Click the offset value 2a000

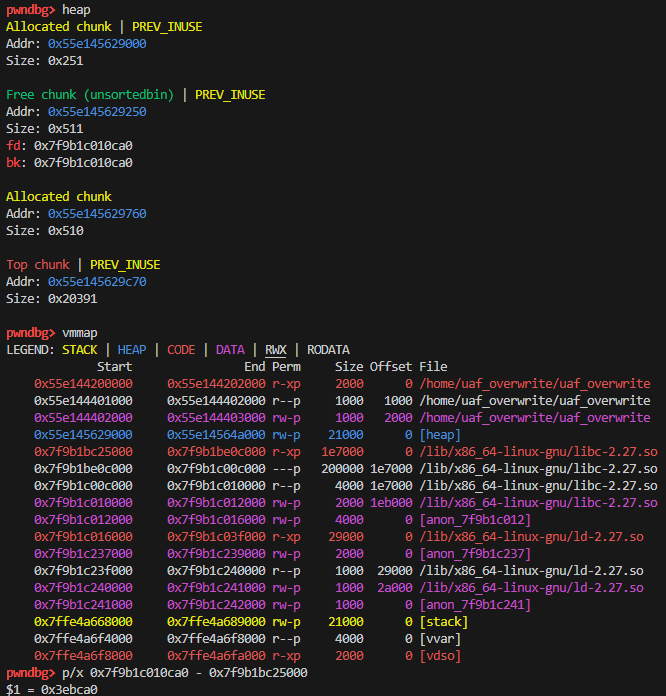(x=395, y=588)
